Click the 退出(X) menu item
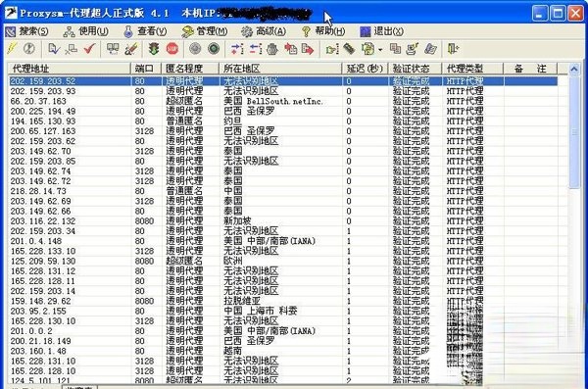The height and width of the screenshot is (389, 588). tap(381, 31)
